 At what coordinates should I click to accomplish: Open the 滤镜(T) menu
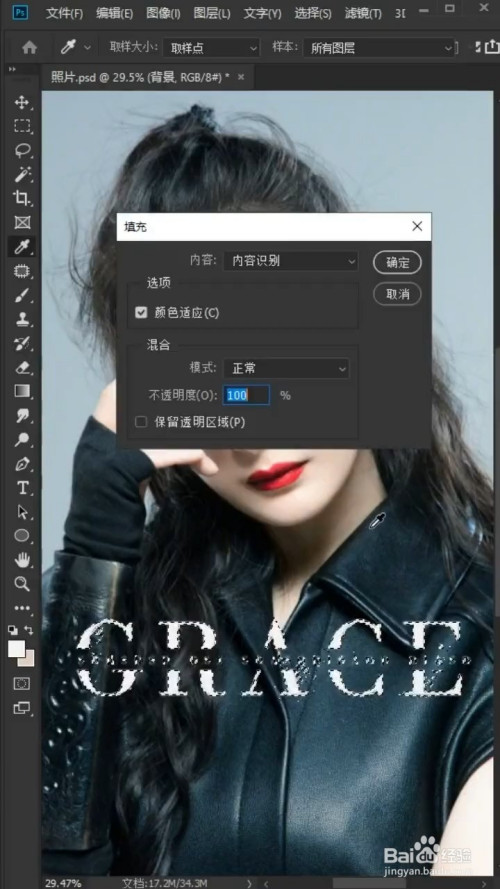click(363, 13)
